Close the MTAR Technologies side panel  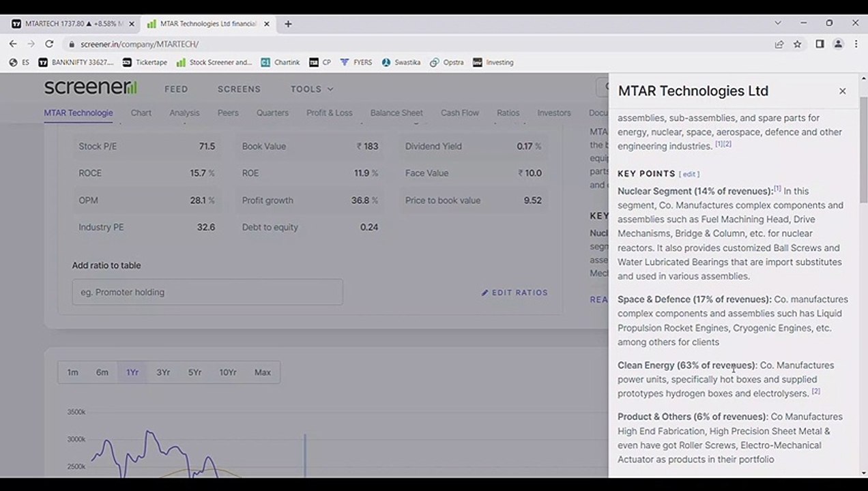[x=842, y=91]
